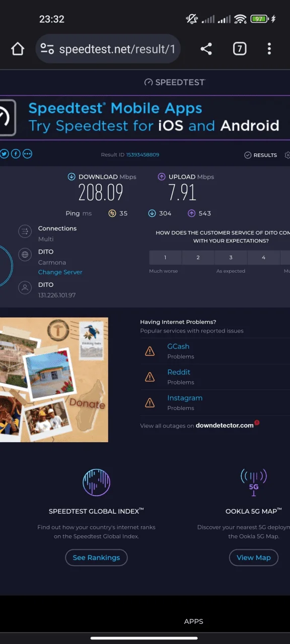Open the RESULTS tab
This screenshot has height=644, width=290.
coord(260,155)
